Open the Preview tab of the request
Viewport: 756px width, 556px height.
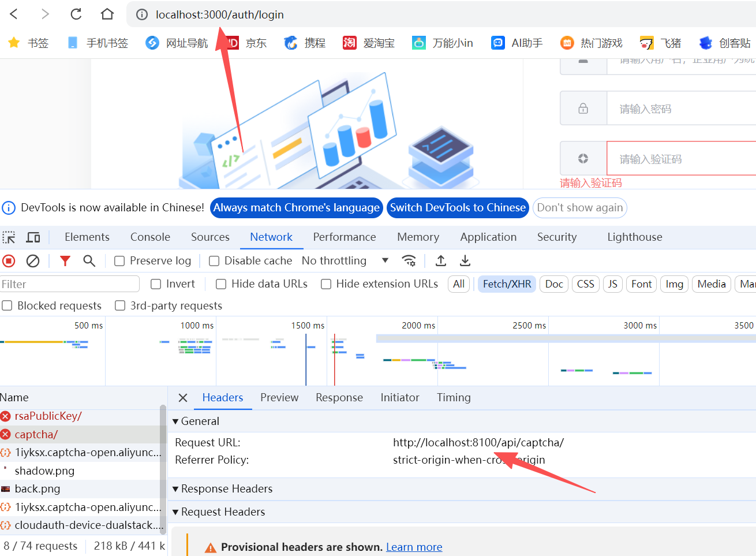279,398
